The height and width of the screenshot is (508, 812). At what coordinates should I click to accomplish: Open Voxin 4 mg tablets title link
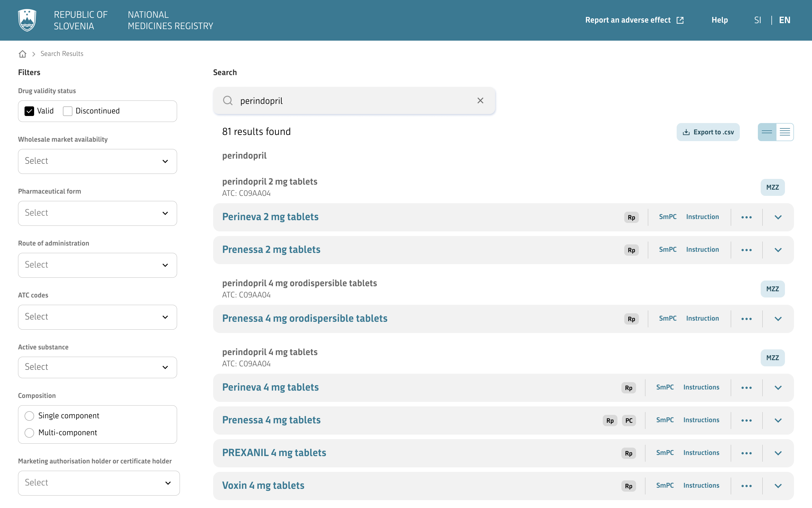point(263,485)
